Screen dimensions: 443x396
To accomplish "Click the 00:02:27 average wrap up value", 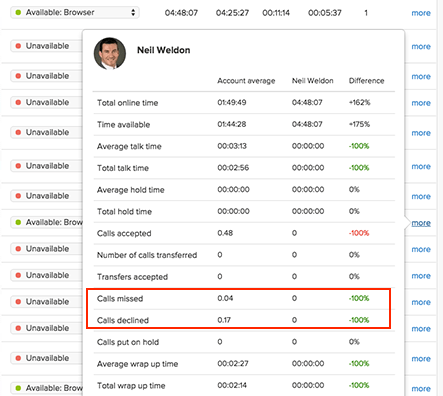I will coord(233,363).
